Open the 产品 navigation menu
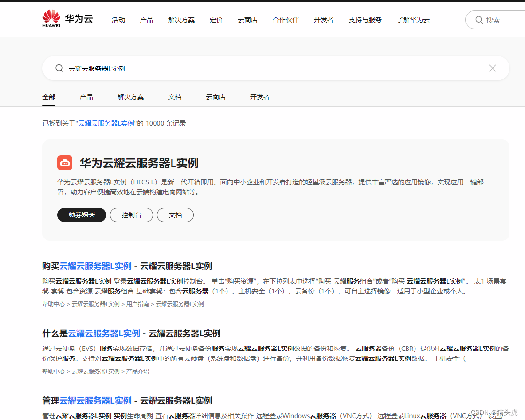The image size is (525, 420). 146,20
